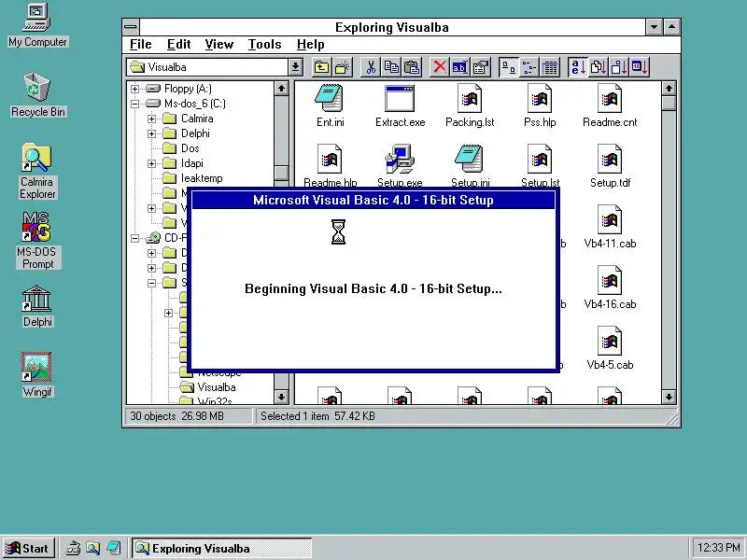Screen dimensions: 747x560
Task: Select the Dos folder in tree
Action: [x=181, y=148]
